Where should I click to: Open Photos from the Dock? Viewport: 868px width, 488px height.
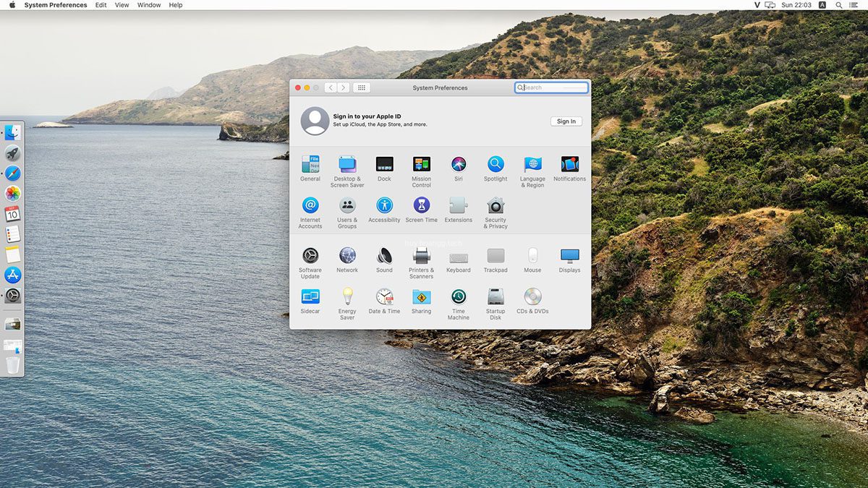[13, 194]
